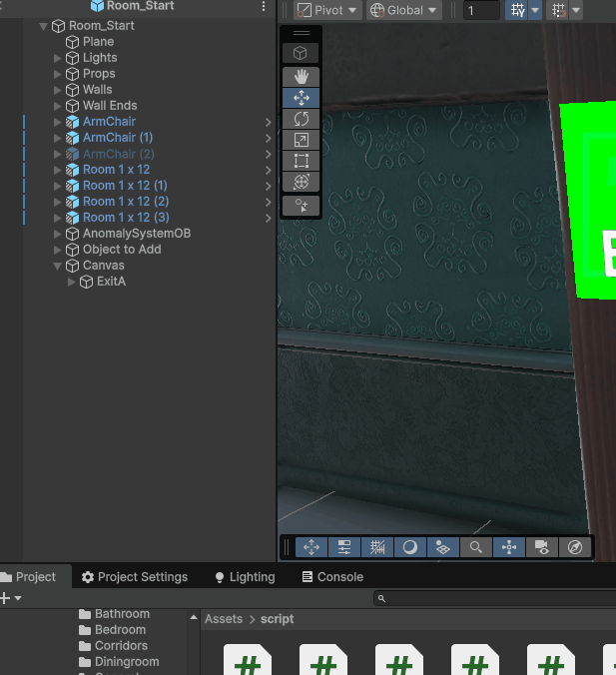Select the Hand view tool
The image size is (616, 675).
tap(301, 76)
